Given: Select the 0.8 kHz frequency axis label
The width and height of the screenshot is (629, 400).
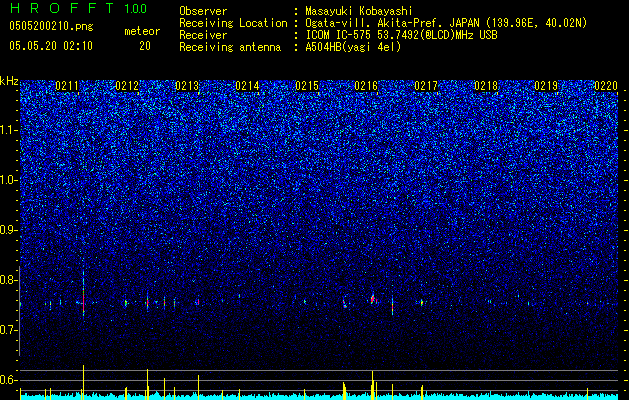Looking at the screenshot, I should tap(9, 280).
